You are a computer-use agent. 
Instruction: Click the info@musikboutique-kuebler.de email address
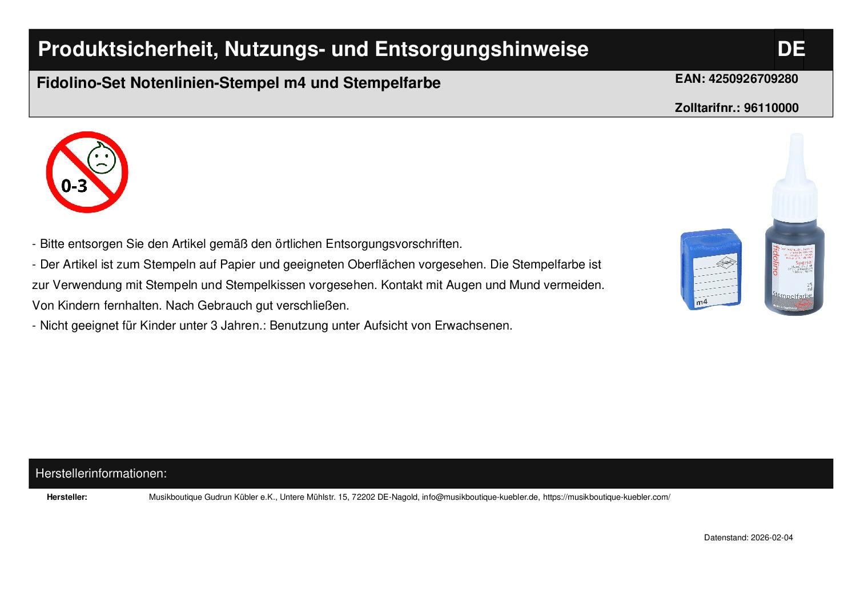480,497
